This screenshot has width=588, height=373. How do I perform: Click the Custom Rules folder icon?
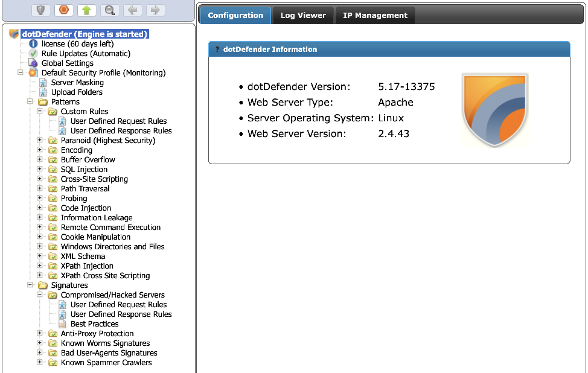coord(53,112)
